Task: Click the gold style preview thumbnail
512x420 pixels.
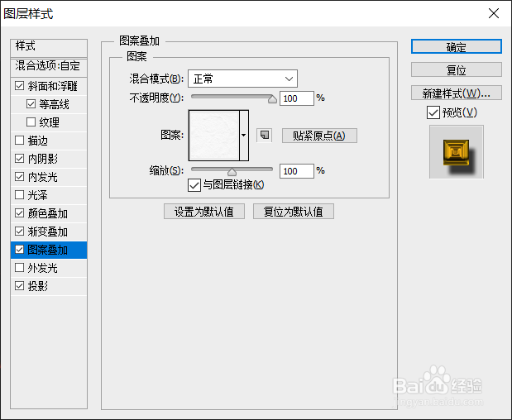Action: click(456, 152)
